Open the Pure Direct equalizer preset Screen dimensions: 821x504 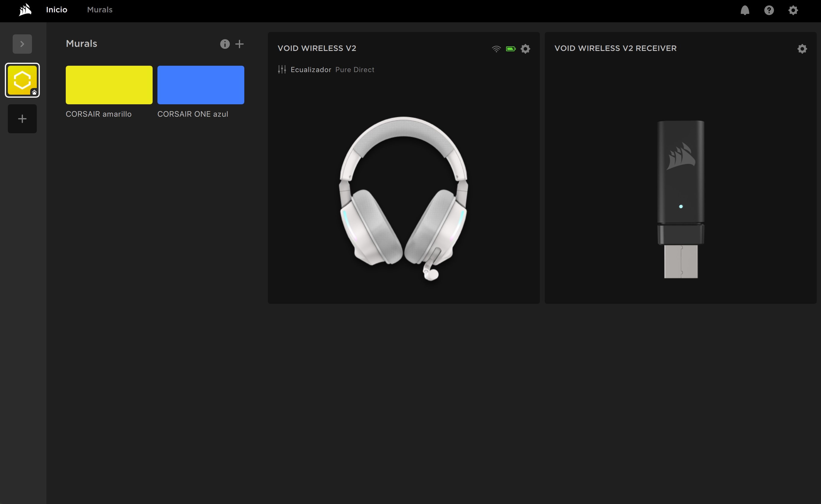click(x=354, y=69)
